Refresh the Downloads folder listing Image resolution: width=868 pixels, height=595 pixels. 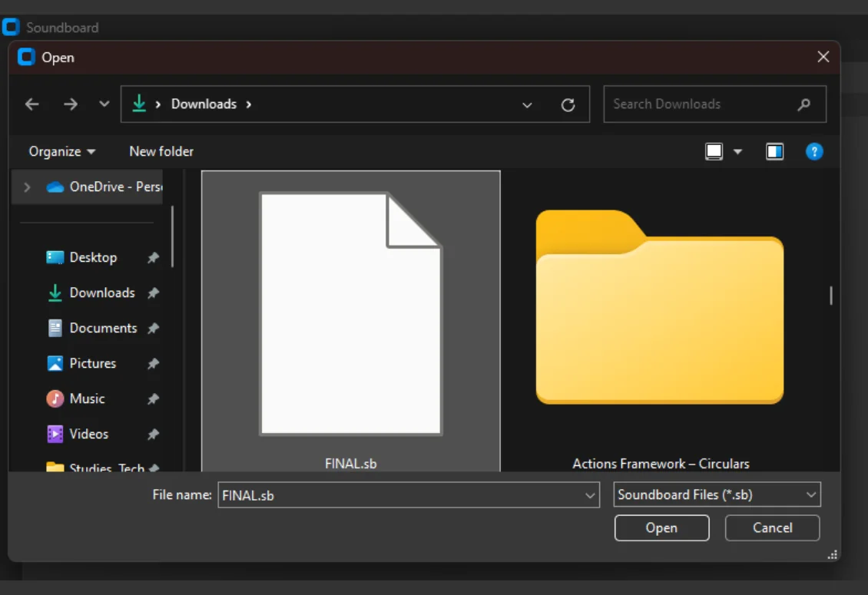(568, 104)
